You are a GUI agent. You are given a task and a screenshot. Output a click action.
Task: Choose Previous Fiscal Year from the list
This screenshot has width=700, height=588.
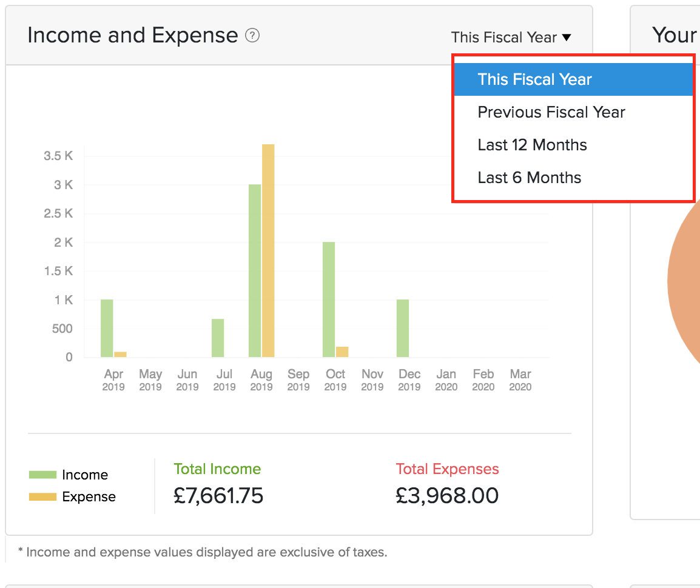pos(551,112)
